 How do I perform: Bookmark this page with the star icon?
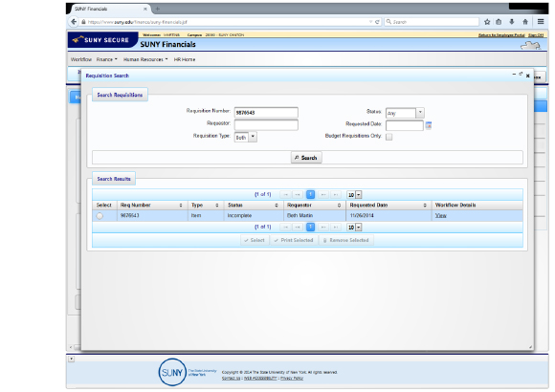[487, 22]
